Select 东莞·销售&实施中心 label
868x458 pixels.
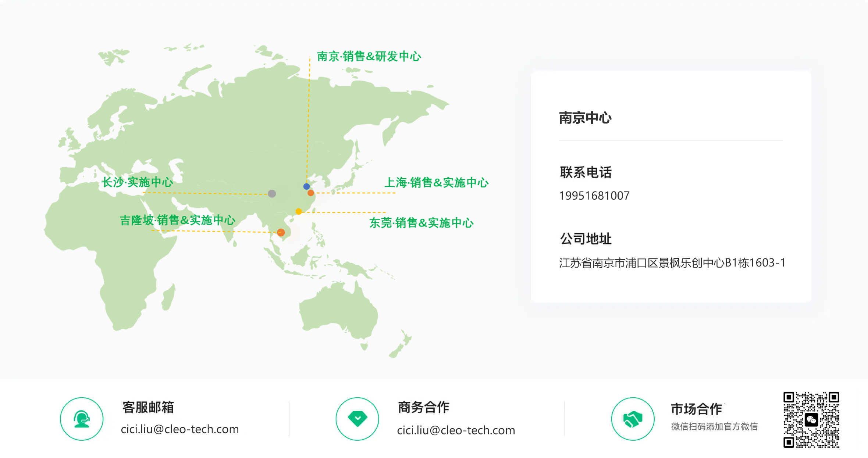421,222
